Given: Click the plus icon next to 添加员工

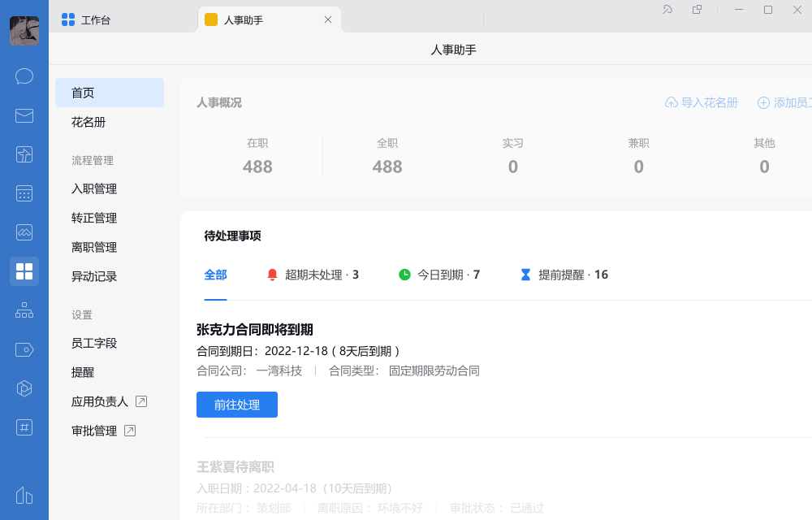Looking at the screenshot, I should pos(763,102).
